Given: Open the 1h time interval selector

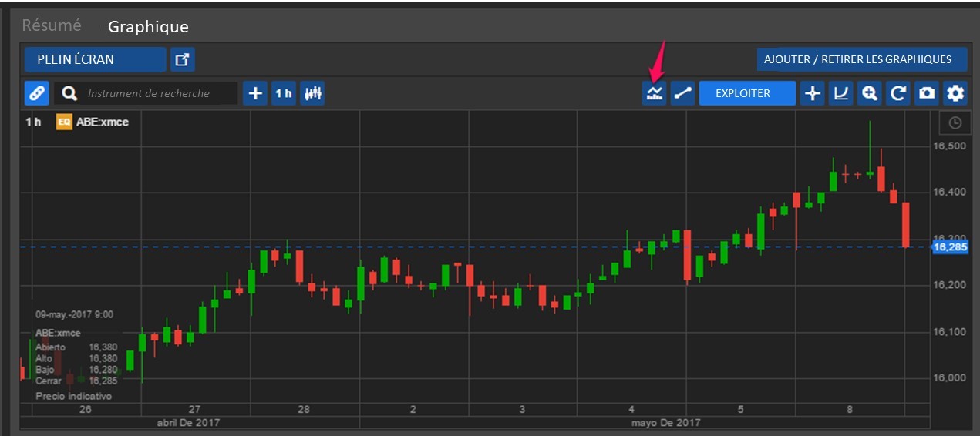Looking at the screenshot, I should coord(284,93).
